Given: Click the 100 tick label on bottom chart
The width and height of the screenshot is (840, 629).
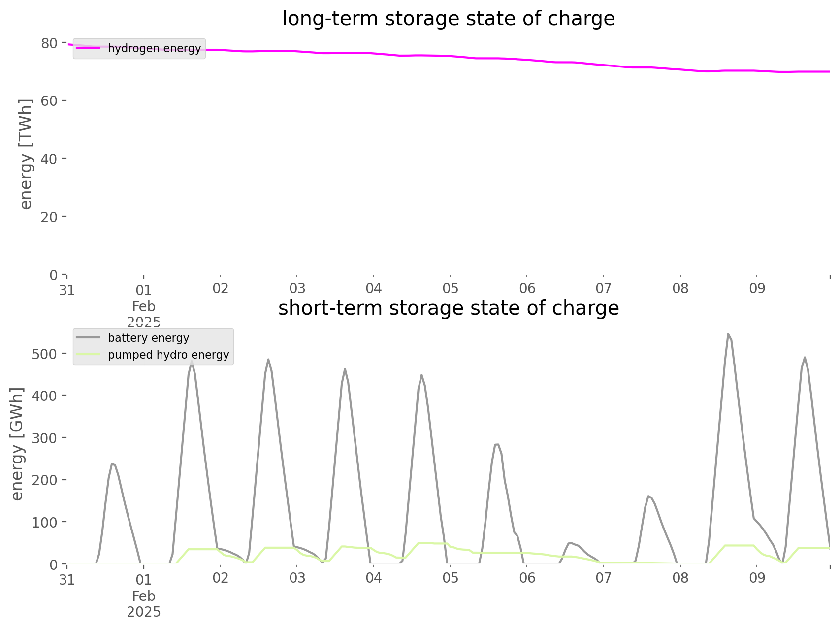Looking at the screenshot, I should [x=45, y=522].
